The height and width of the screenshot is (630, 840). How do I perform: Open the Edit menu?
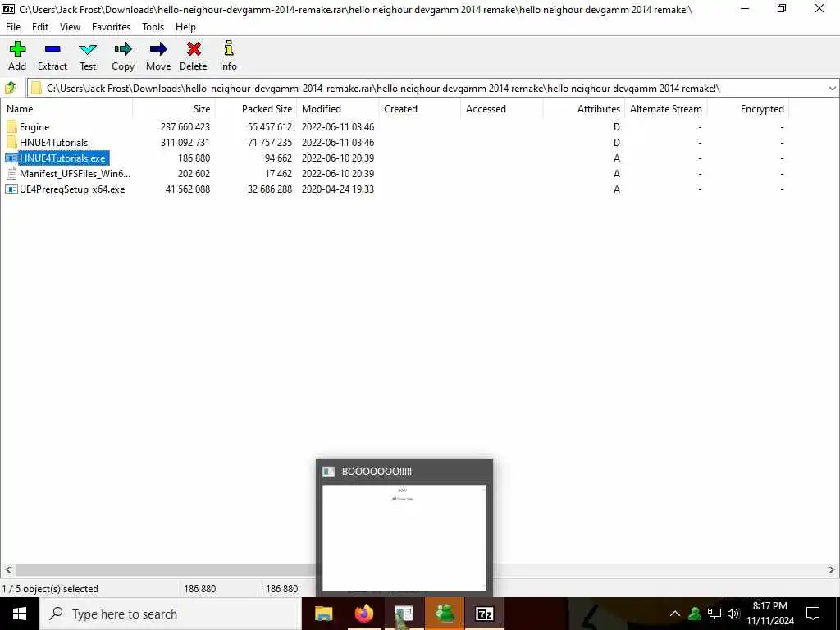(40, 27)
